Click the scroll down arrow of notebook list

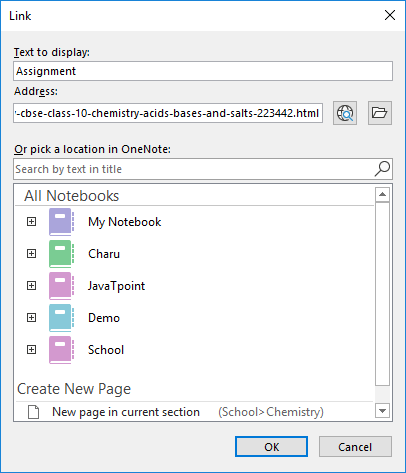point(382,410)
